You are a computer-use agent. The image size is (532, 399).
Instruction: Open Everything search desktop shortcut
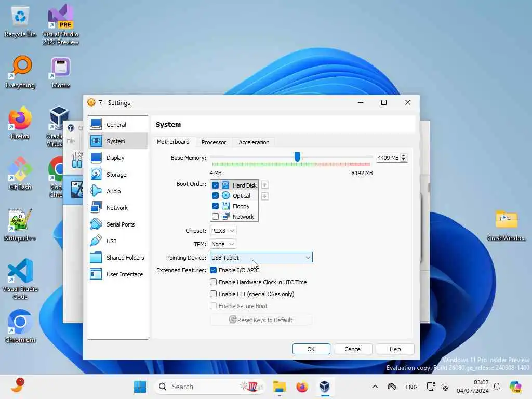click(x=20, y=72)
